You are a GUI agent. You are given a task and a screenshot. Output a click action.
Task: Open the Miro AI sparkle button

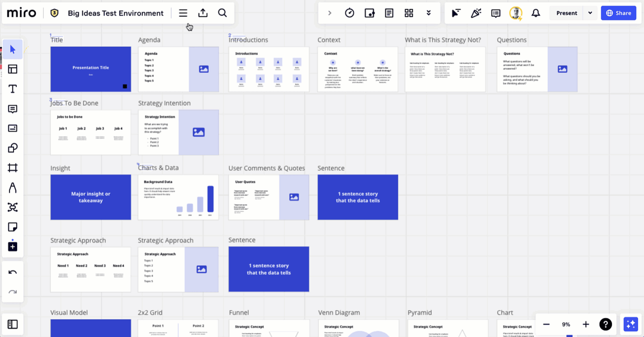(631, 324)
